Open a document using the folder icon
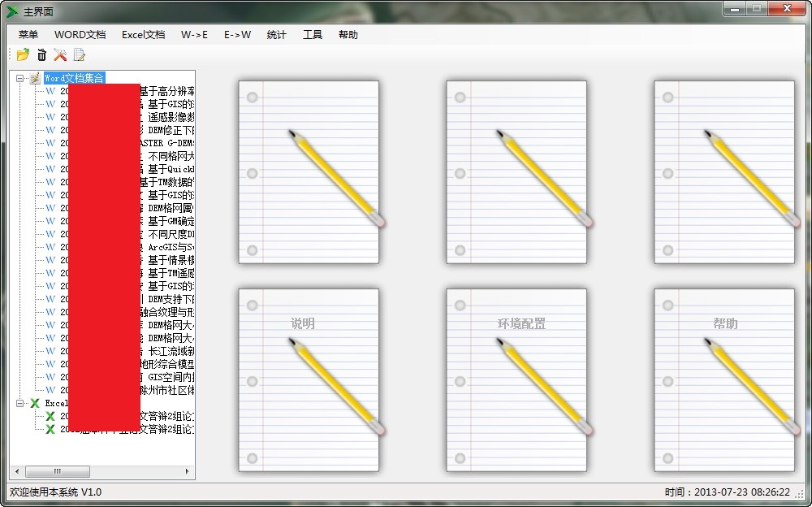812x507 pixels. (20, 54)
